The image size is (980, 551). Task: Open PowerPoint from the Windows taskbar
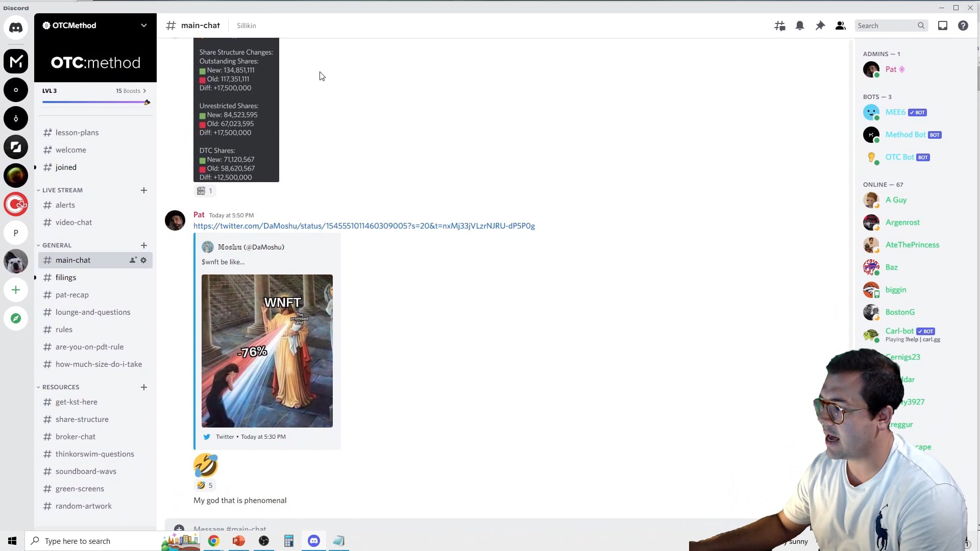238,541
